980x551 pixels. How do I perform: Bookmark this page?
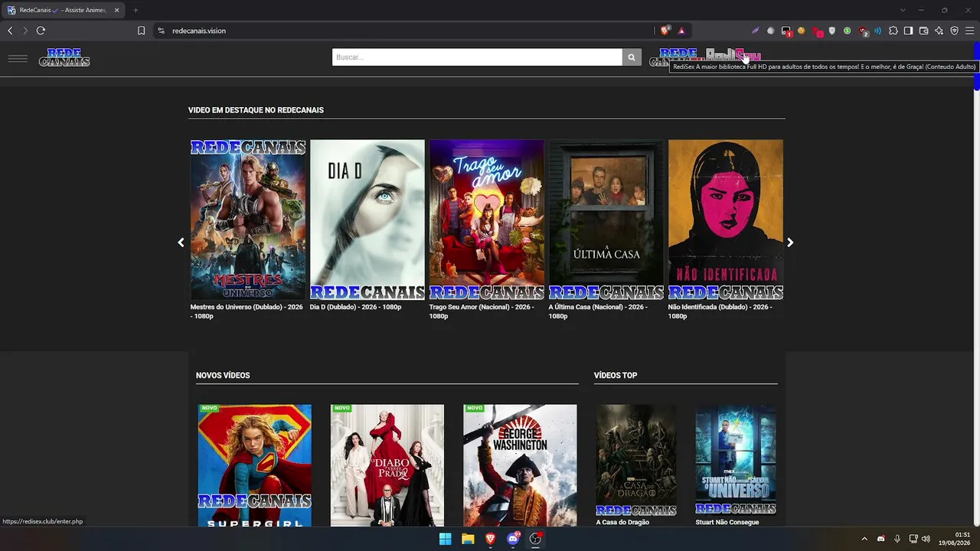141,31
